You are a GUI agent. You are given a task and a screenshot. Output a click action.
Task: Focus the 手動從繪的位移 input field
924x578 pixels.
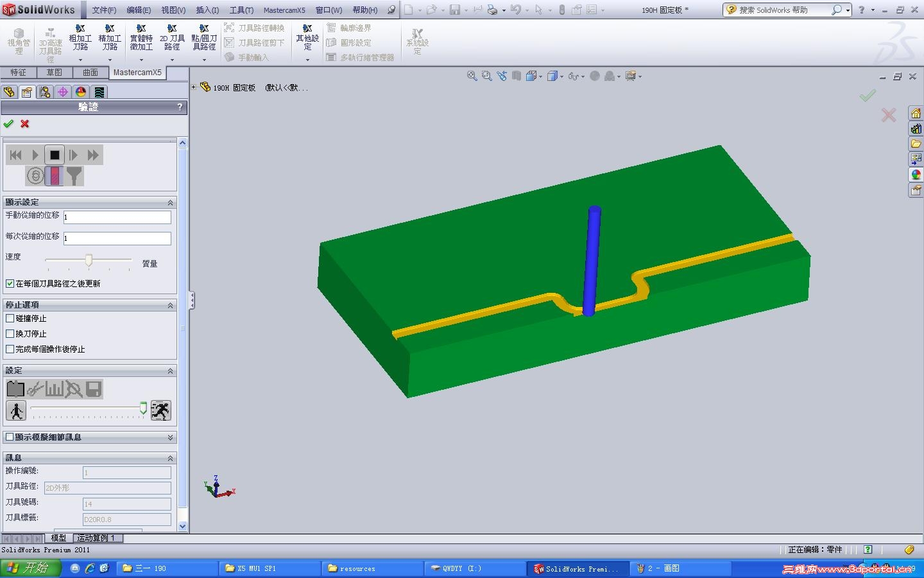[117, 217]
